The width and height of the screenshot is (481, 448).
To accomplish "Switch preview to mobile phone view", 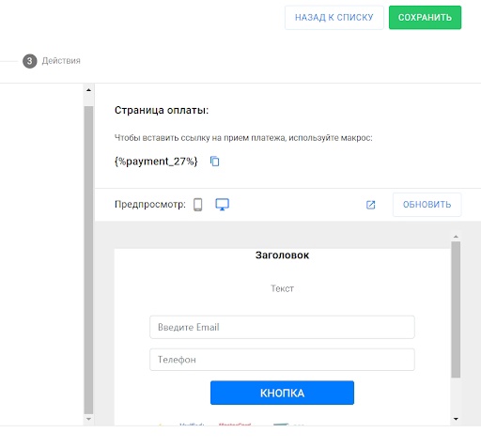I will pos(197,205).
